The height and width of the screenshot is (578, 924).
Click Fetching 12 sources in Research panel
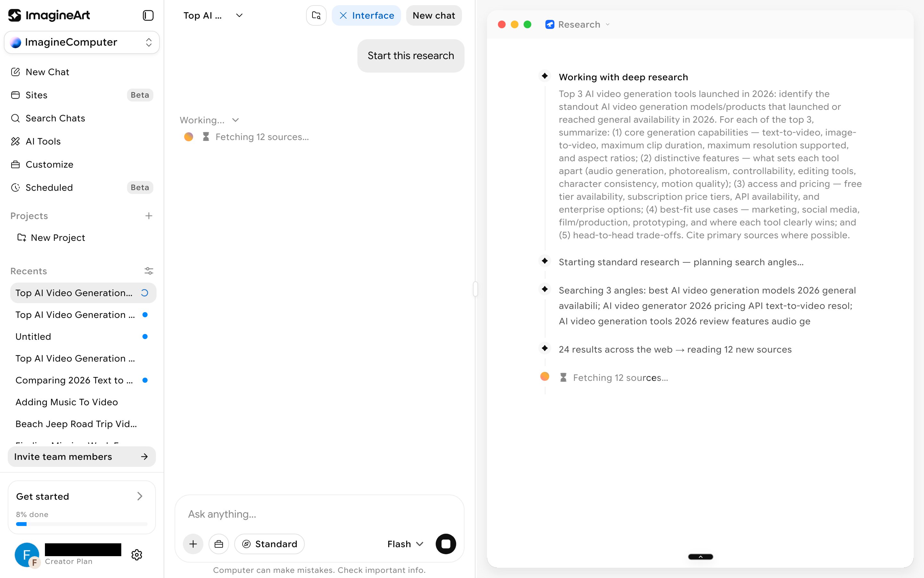[620, 378]
